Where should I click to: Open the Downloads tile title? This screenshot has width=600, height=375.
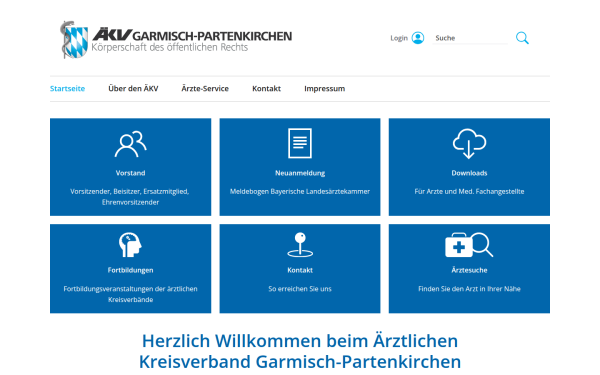click(470, 173)
